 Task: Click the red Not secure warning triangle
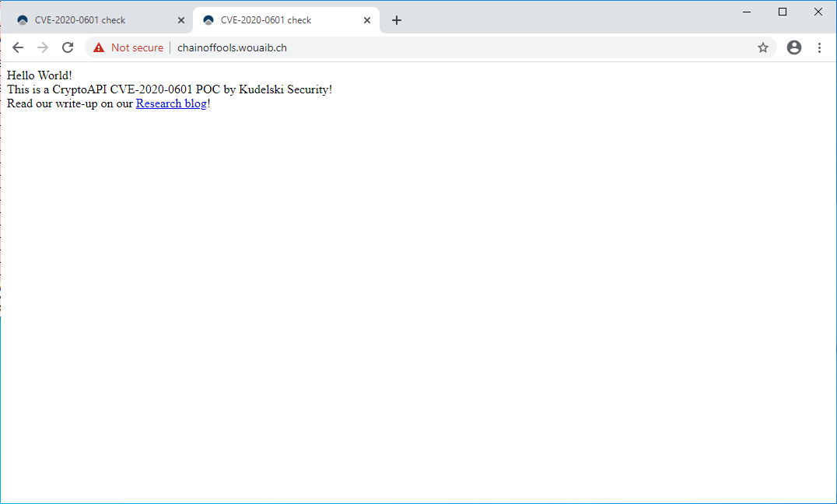pos(99,47)
